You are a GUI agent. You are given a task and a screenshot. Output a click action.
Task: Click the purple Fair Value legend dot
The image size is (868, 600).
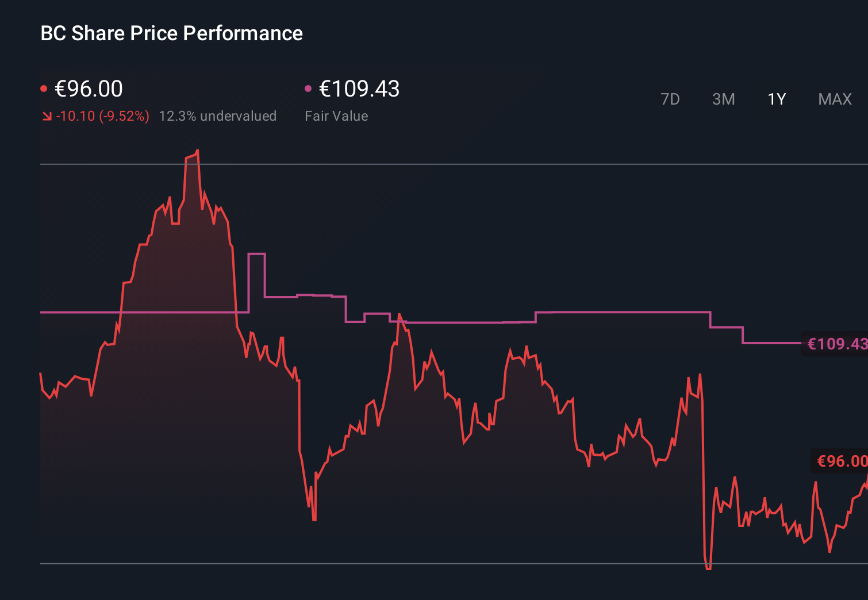(309, 88)
